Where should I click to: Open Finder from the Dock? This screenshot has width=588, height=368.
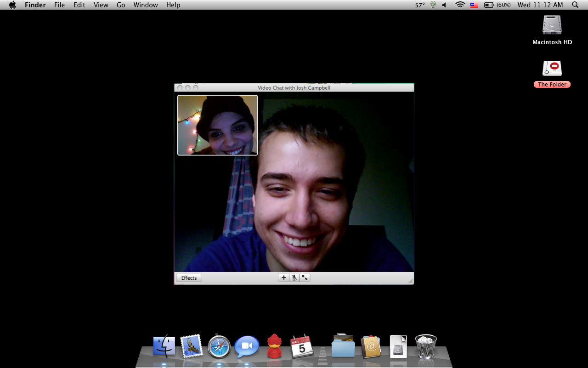click(164, 346)
